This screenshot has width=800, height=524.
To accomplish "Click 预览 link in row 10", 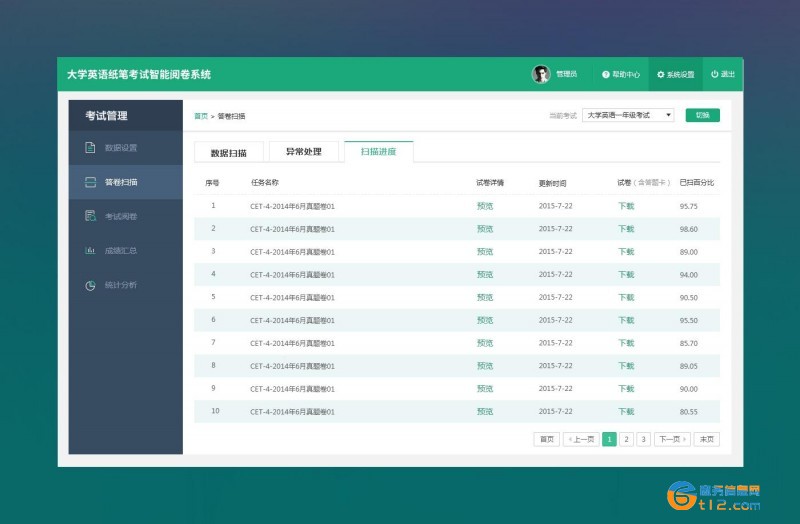I will click(x=485, y=412).
